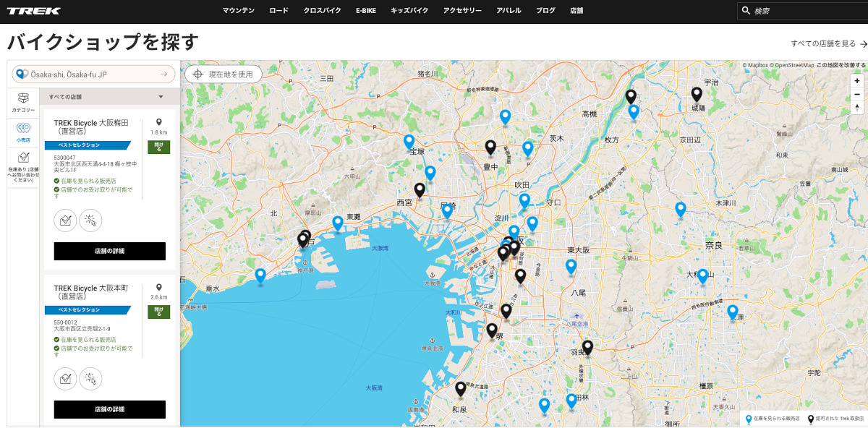Select blue map pin at 富田林
Screen dimensions: 868x428
(571, 401)
